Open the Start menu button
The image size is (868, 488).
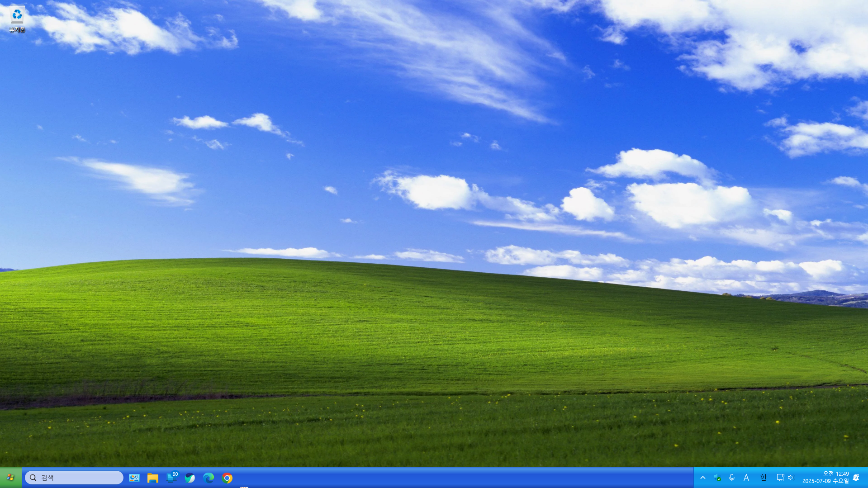click(x=10, y=478)
